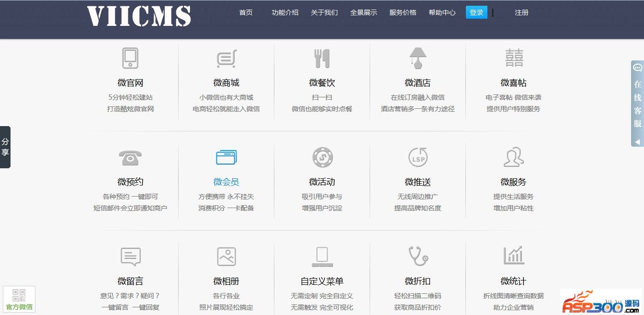Viewport: 644px width, 315px height.
Task: Open 功能介绍 menu item
Action: (x=285, y=12)
